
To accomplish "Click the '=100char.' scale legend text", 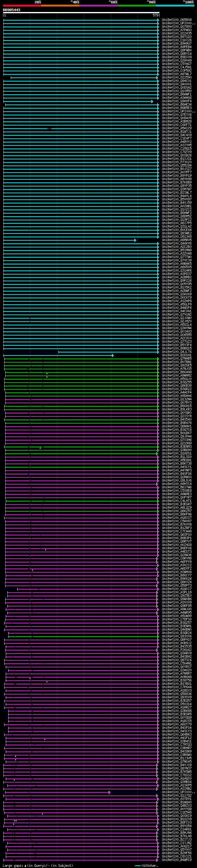I will [x=150, y=866].
